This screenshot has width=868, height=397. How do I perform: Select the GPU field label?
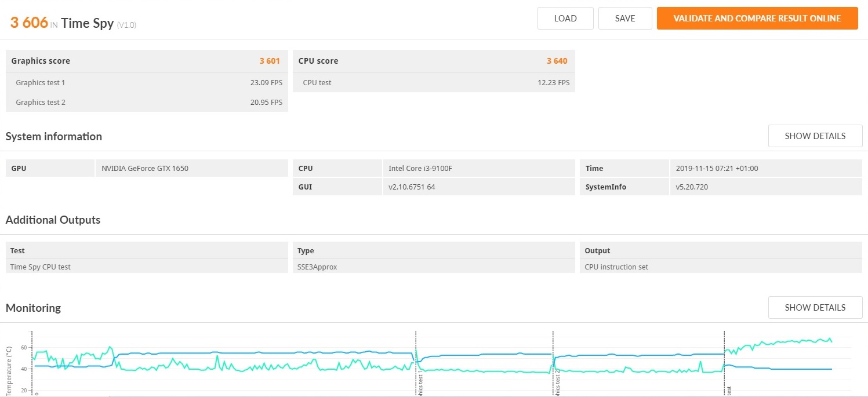[19, 169]
